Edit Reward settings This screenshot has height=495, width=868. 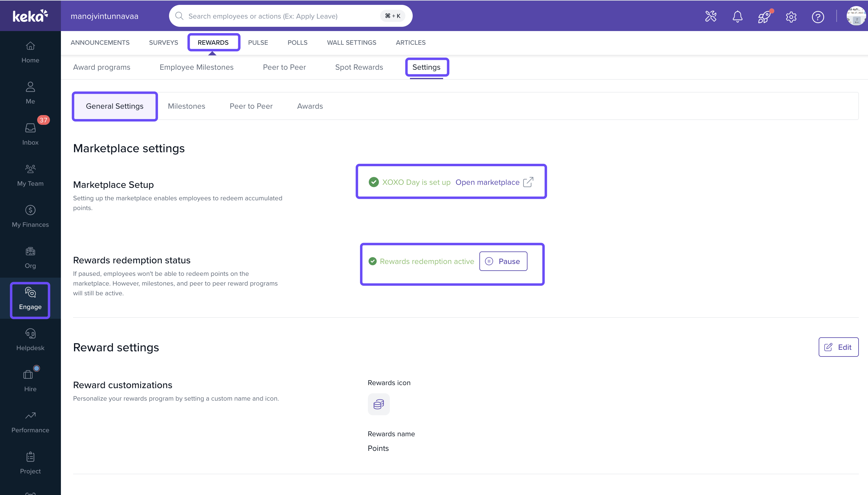(x=838, y=347)
